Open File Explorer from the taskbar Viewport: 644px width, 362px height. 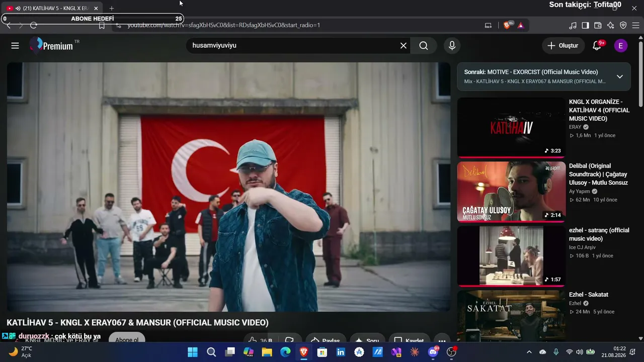click(267, 352)
